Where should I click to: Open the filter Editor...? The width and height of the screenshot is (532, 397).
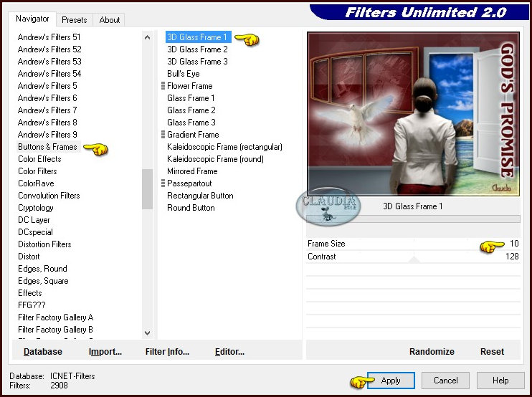pyautogui.click(x=229, y=352)
